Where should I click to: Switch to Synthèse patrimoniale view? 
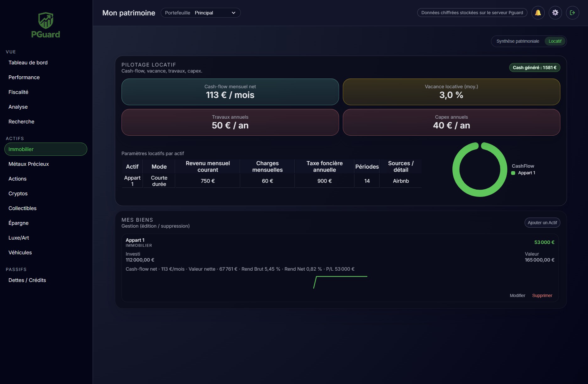(x=517, y=41)
